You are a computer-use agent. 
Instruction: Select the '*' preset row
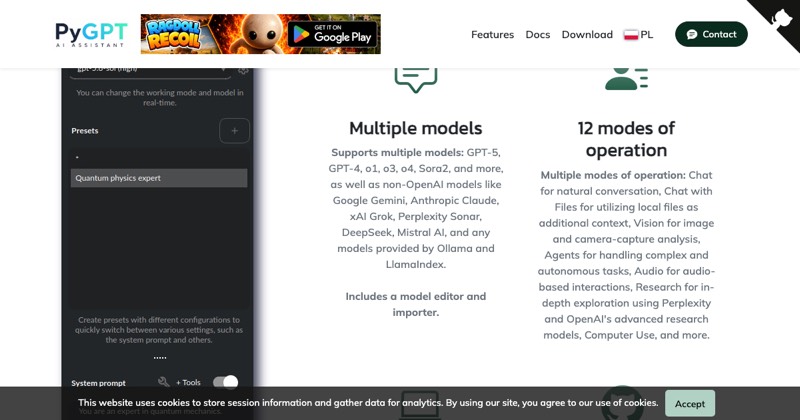pos(159,158)
